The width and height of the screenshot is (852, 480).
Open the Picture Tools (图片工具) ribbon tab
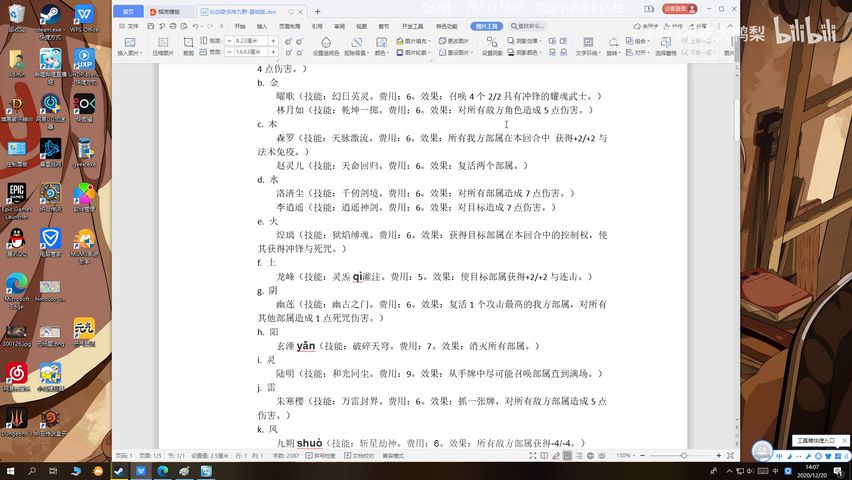click(x=488, y=26)
